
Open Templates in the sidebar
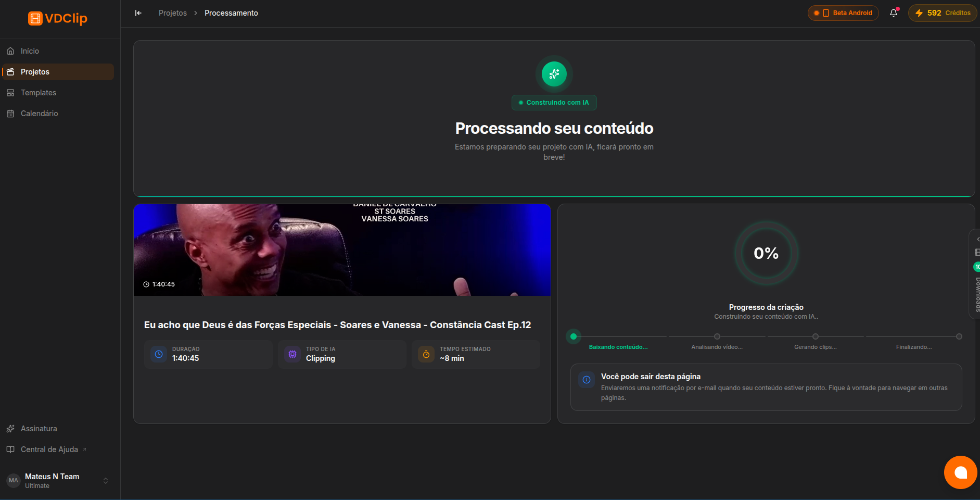click(58, 93)
